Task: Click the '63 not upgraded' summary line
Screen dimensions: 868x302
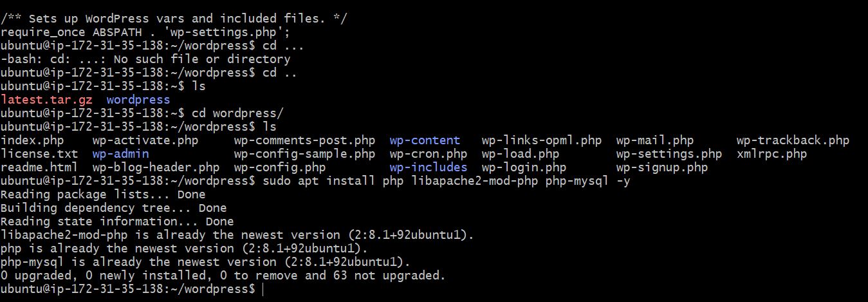Action: pyautogui.click(x=223, y=276)
